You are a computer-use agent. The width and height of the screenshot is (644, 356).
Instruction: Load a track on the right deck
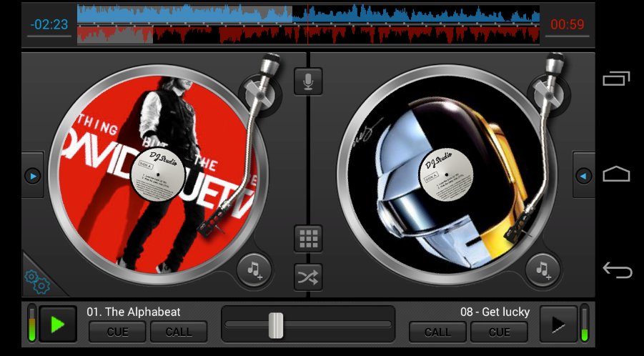pos(543,270)
